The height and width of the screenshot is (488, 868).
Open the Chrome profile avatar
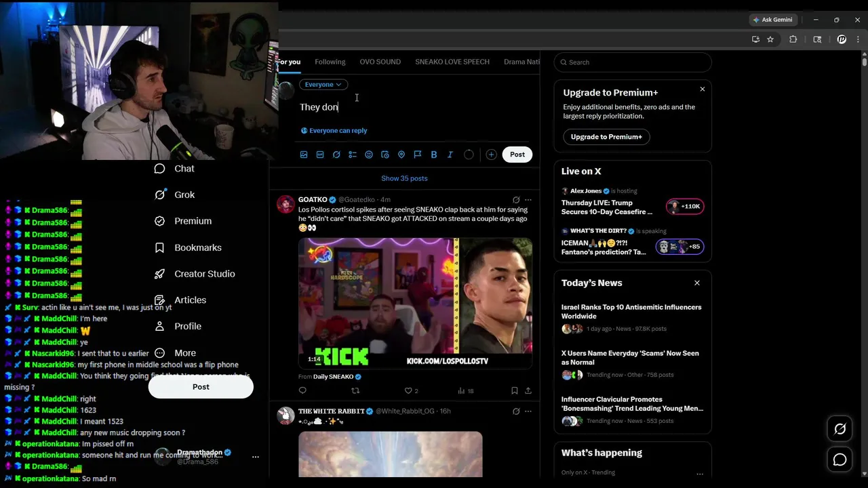click(x=842, y=39)
